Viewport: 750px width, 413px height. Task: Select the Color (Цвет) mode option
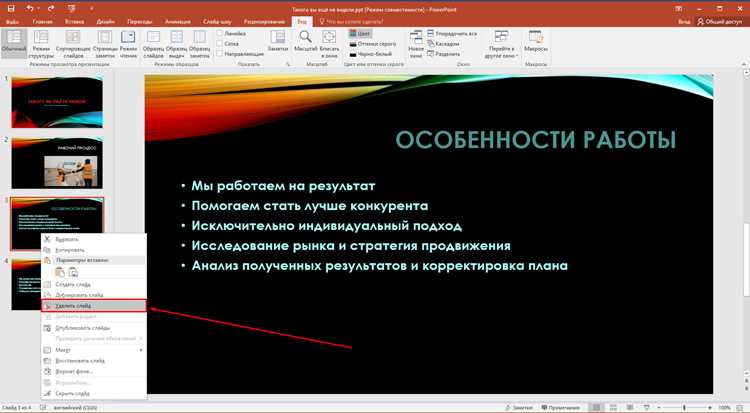pos(359,33)
